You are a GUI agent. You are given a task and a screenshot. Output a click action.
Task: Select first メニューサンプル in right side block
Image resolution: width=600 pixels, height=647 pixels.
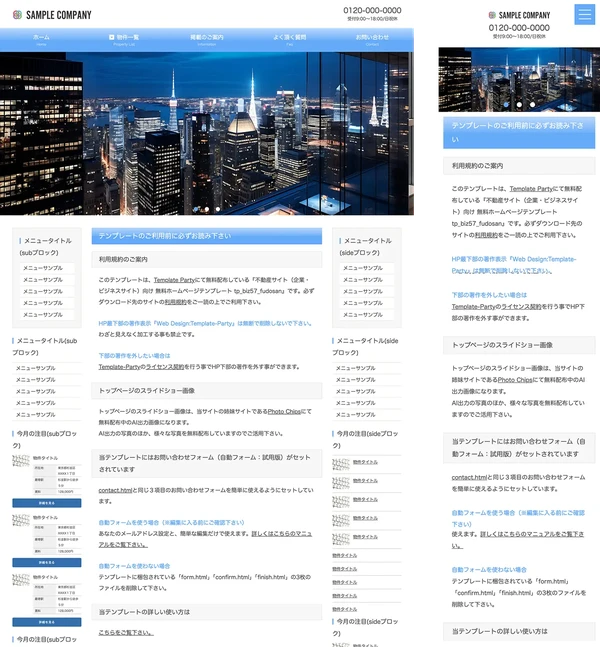coord(362,268)
